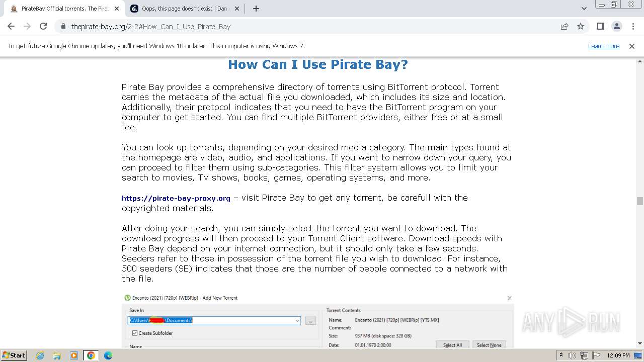644x362 pixels.
Task: Click taskbar clock 12:09 PM
Action: (618, 355)
